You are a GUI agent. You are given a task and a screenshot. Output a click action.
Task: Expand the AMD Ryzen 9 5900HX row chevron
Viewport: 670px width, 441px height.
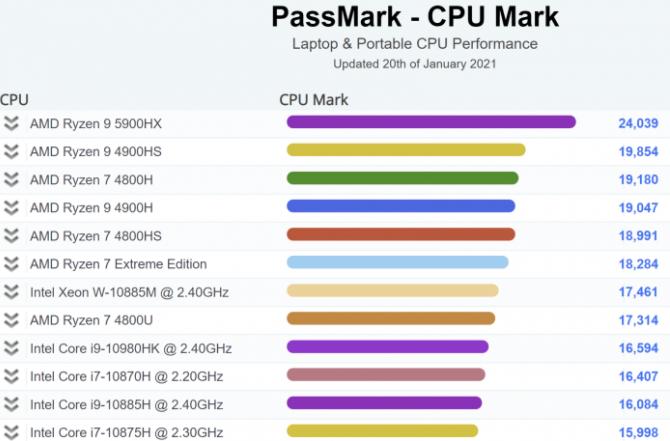12,123
